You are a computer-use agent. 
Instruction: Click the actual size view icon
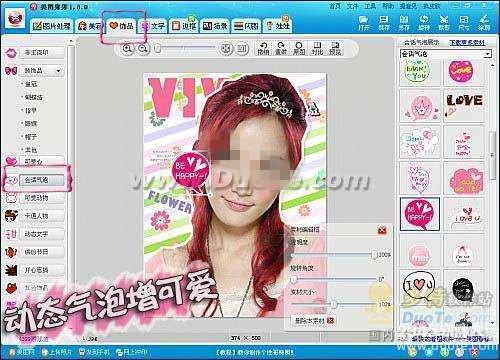click(x=242, y=49)
